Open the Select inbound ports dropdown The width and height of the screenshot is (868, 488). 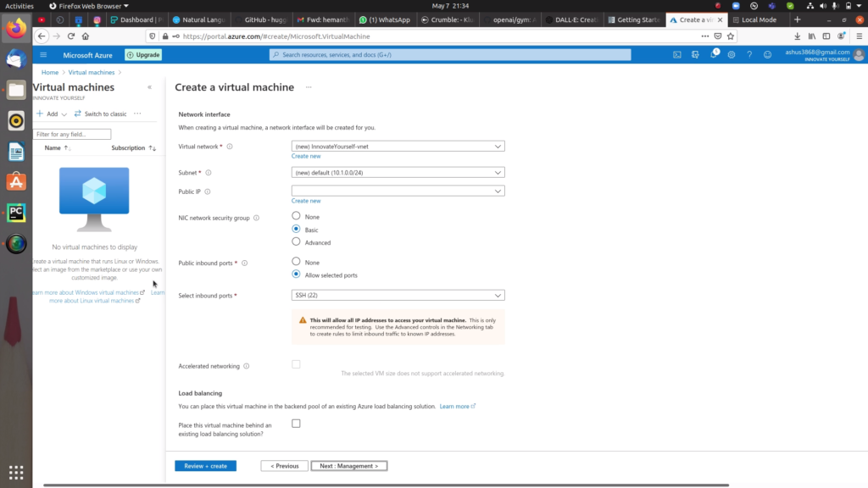[398, 295]
